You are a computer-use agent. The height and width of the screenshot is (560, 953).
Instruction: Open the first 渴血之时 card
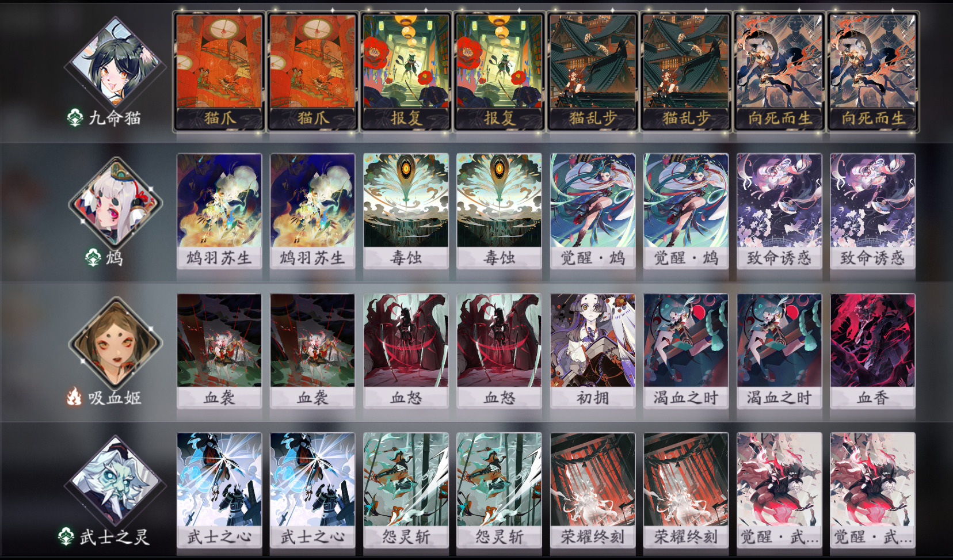point(685,351)
